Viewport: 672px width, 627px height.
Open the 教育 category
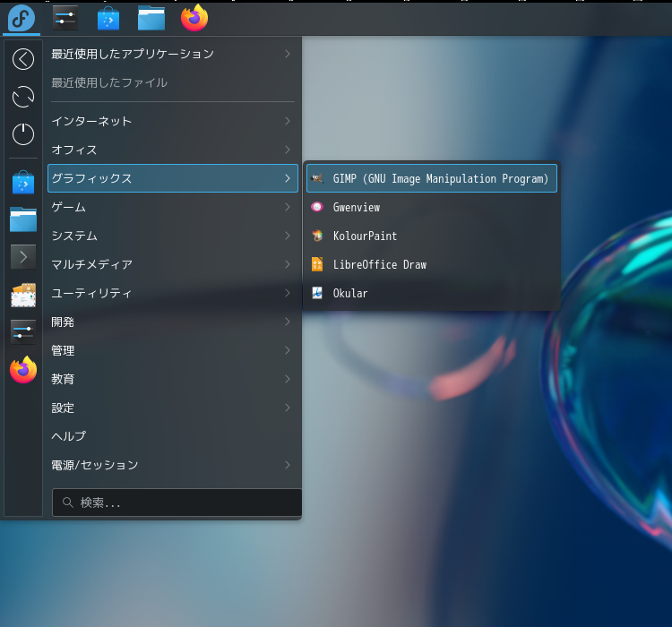tap(173, 379)
